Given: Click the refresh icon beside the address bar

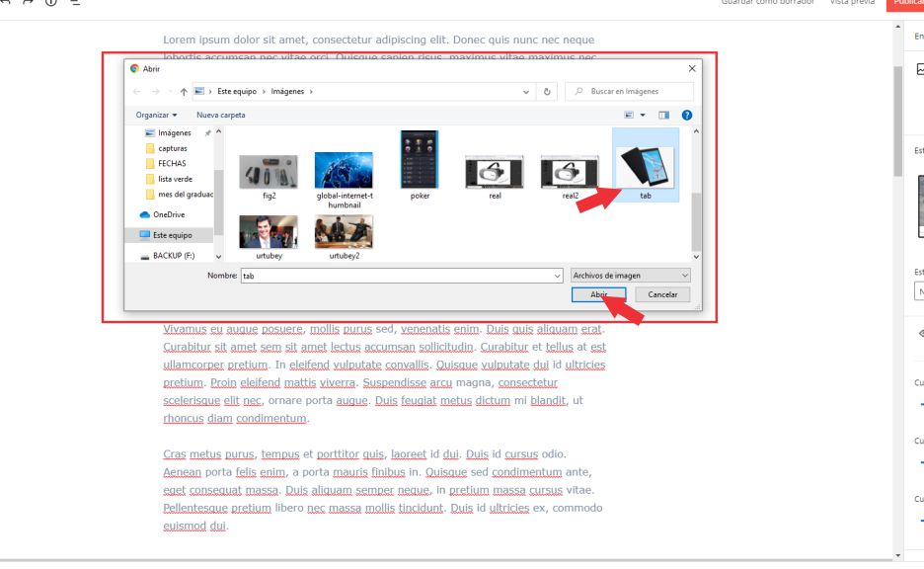Looking at the screenshot, I should coord(548,91).
